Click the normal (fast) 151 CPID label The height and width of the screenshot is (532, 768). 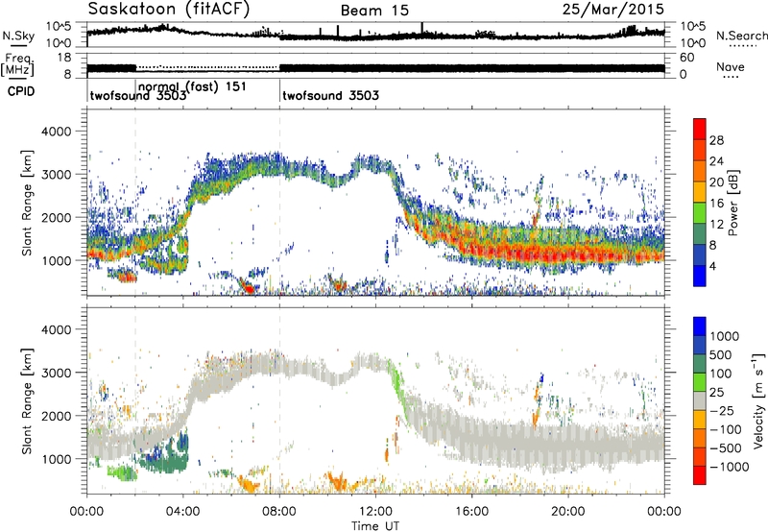coord(193,86)
